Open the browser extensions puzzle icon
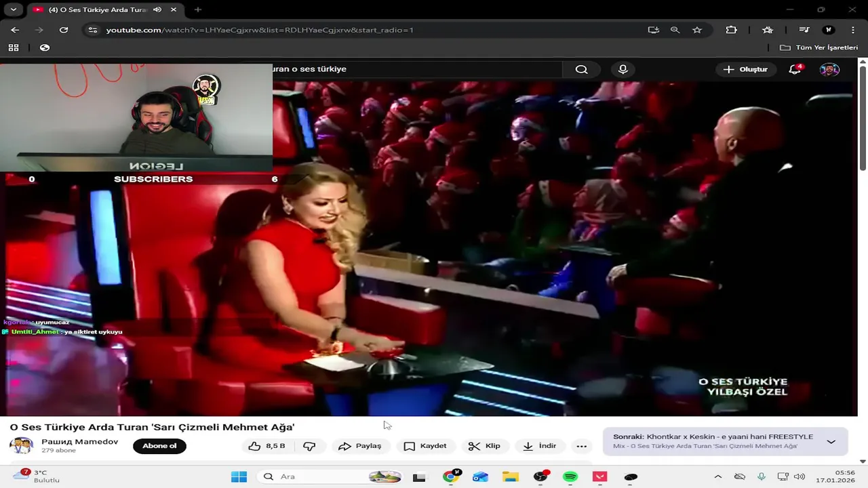This screenshot has height=488, width=868. tap(731, 30)
